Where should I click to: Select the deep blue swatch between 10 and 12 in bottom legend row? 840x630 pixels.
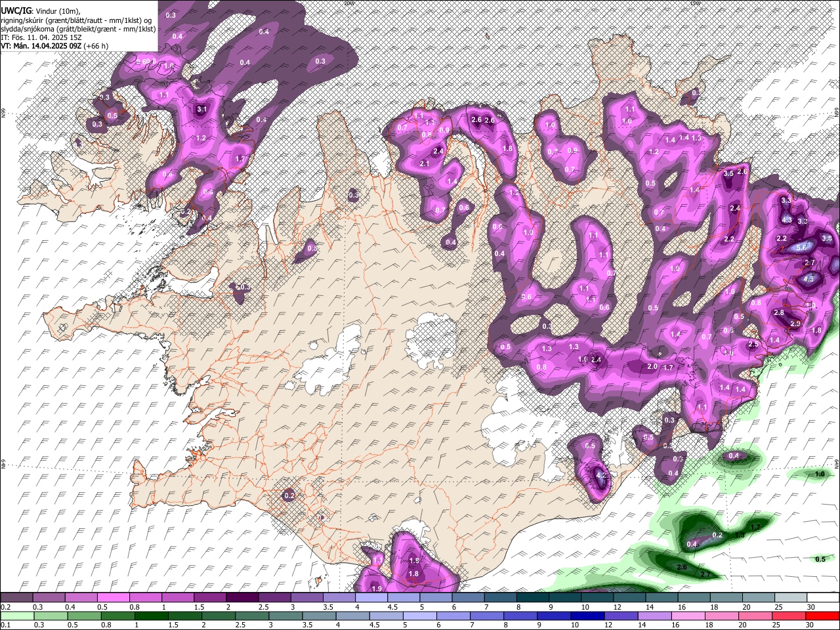[x=589, y=616]
